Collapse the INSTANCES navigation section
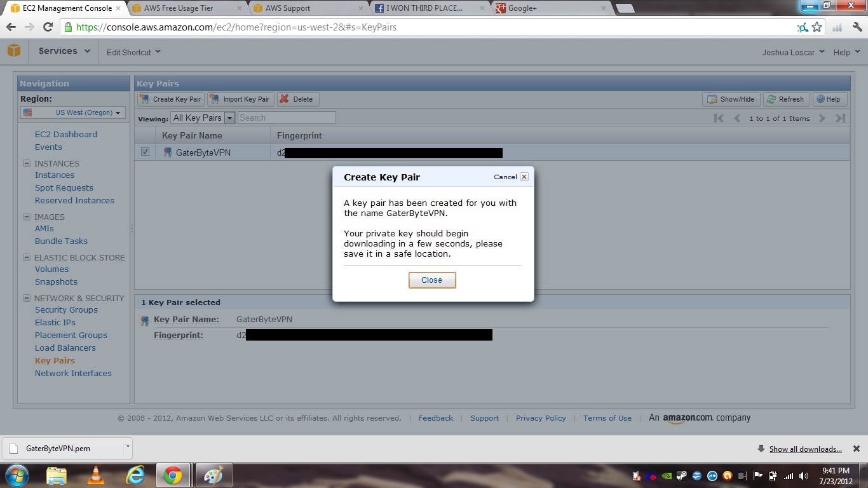Viewport: 868px width, 488px height. pyautogui.click(x=27, y=163)
